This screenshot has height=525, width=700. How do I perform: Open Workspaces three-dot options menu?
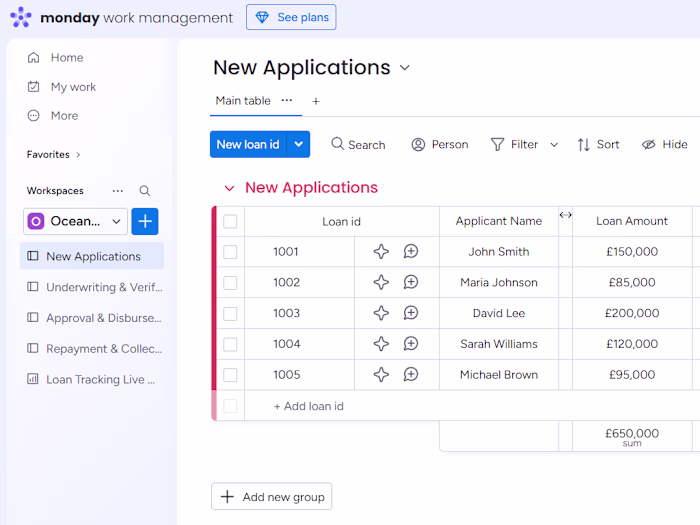[x=118, y=191]
